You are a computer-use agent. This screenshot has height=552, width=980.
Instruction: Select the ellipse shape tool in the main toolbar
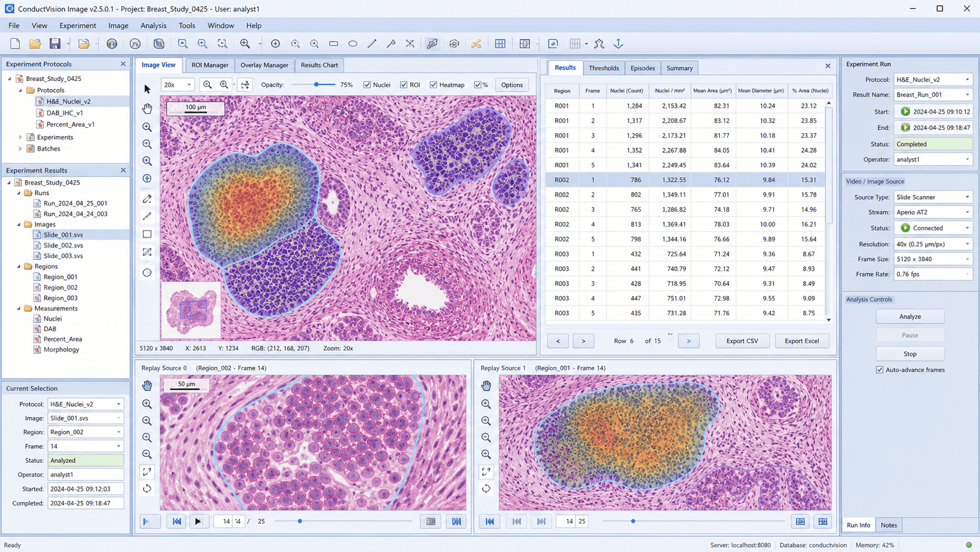pyautogui.click(x=353, y=44)
